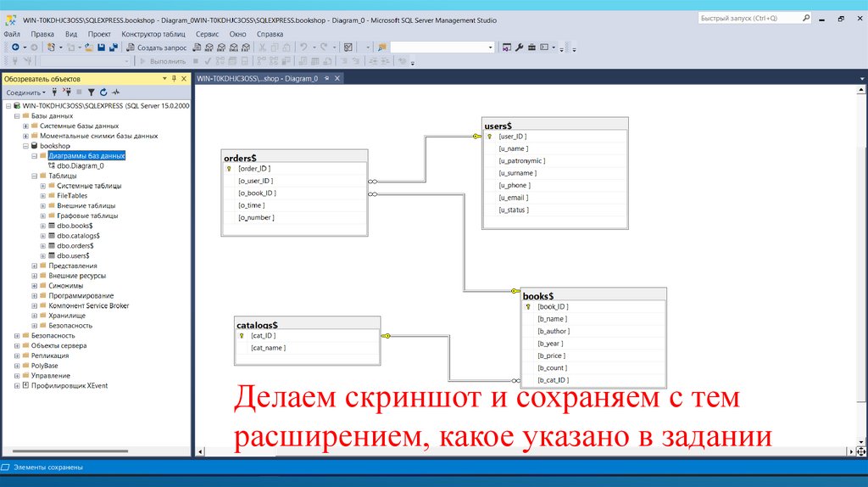Viewport: 868px width, 487px height.
Task: Close the Обозреватель объектов panel
Action: [x=184, y=79]
